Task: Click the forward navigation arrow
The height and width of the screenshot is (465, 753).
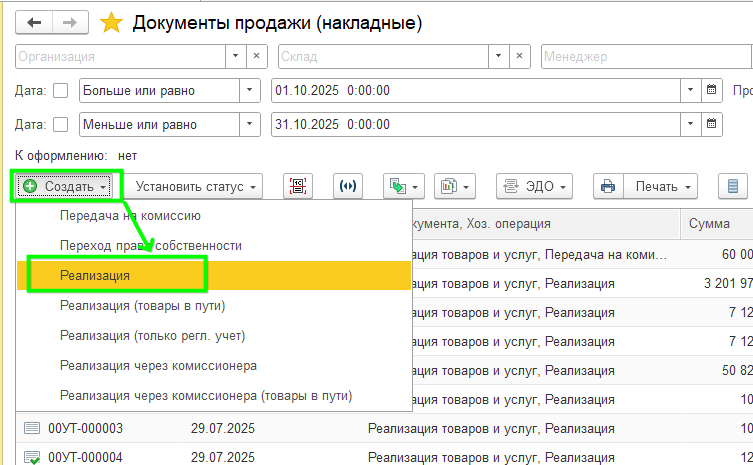Action: coord(69,21)
